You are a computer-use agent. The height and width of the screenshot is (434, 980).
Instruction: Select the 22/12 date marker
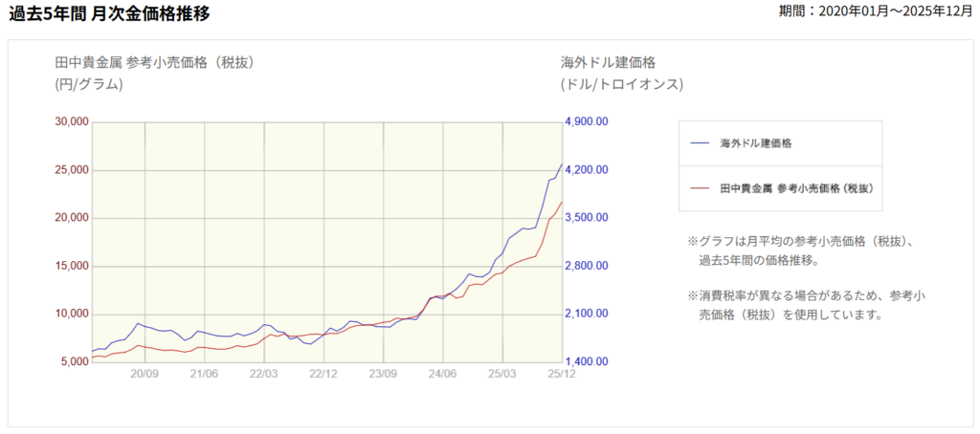323,375
